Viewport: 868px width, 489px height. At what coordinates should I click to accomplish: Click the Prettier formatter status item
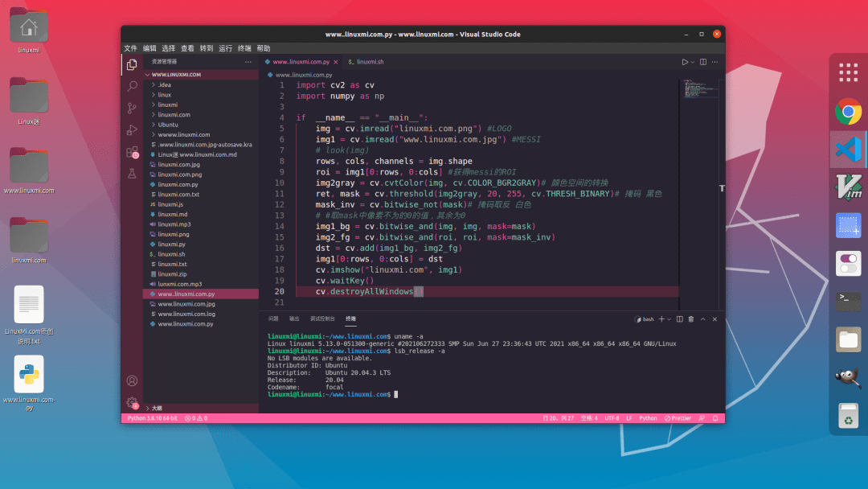[x=678, y=418]
